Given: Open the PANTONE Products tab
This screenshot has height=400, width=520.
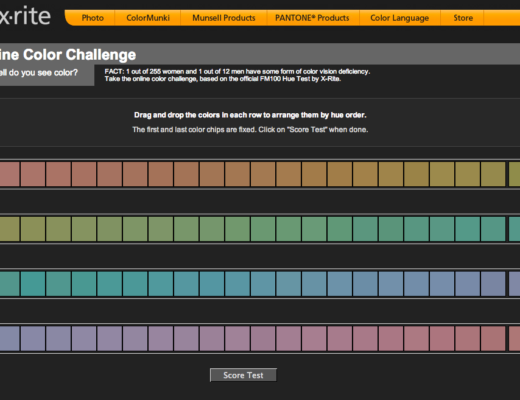Looking at the screenshot, I should tap(312, 18).
